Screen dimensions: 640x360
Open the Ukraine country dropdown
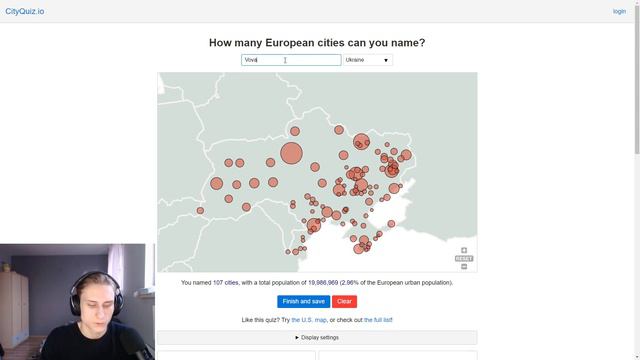point(368,60)
